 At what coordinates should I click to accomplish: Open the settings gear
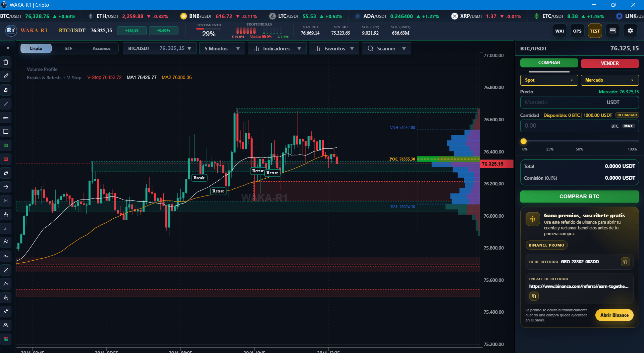point(630,31)
